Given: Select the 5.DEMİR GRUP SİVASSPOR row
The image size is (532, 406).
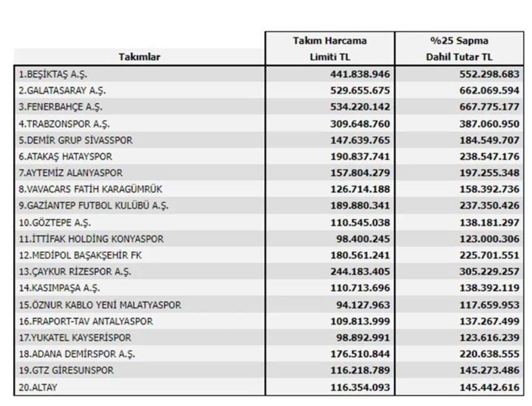Looking at the screenshot, I should [x=268, y=140].
